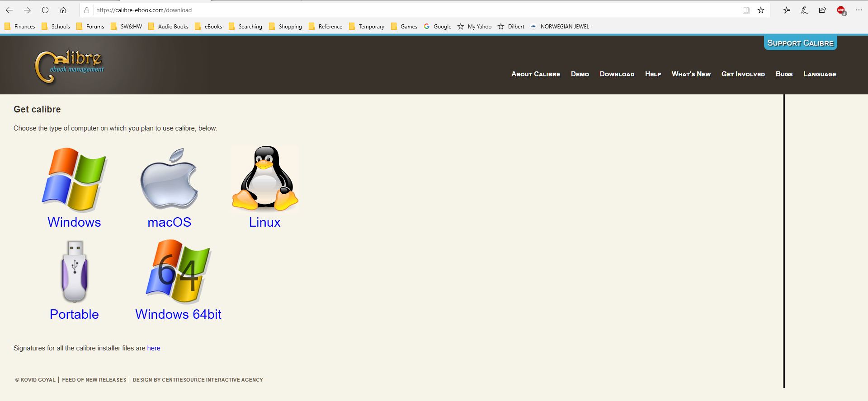Click the Windows logo download icon

74,179
